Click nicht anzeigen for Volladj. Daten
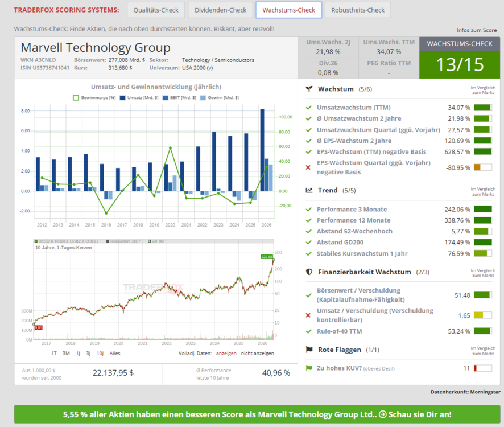Viewport: 504px width, 427px height. 258,354
